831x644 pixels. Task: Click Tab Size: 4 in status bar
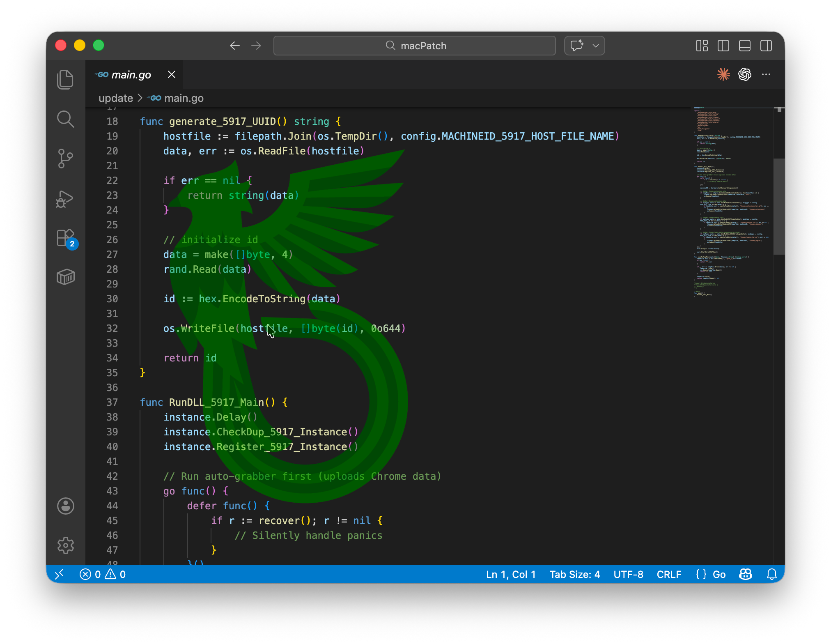coord(574,574)
